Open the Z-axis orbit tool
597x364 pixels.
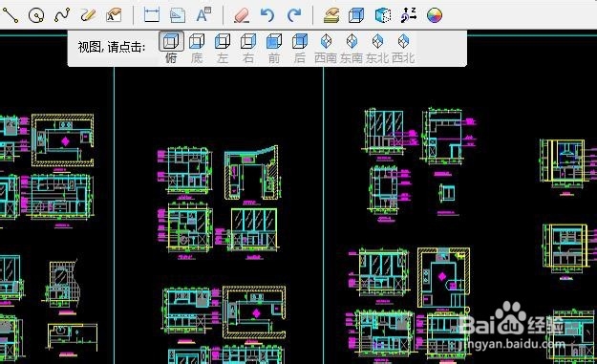tap(409, 15)
